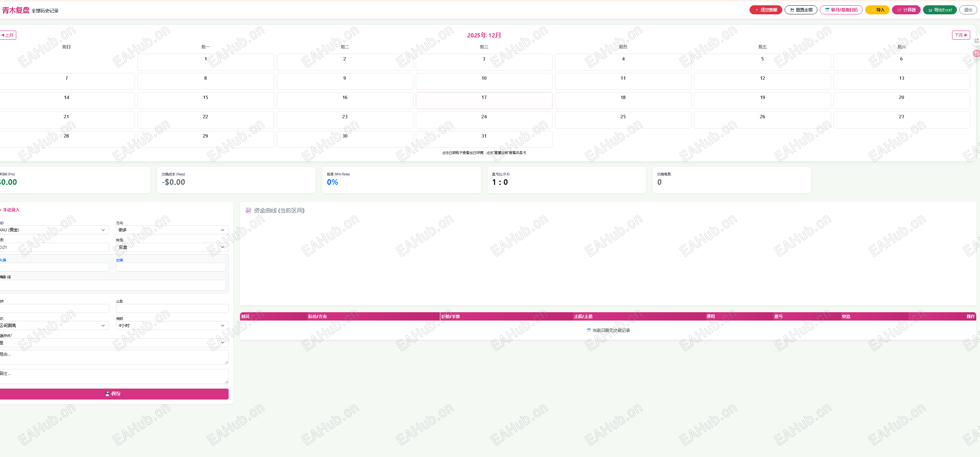The height and width of the screenshot is (457, 980).
Task: Click the grid sparkle icon at right edge
Action: (x=976, y=41)
